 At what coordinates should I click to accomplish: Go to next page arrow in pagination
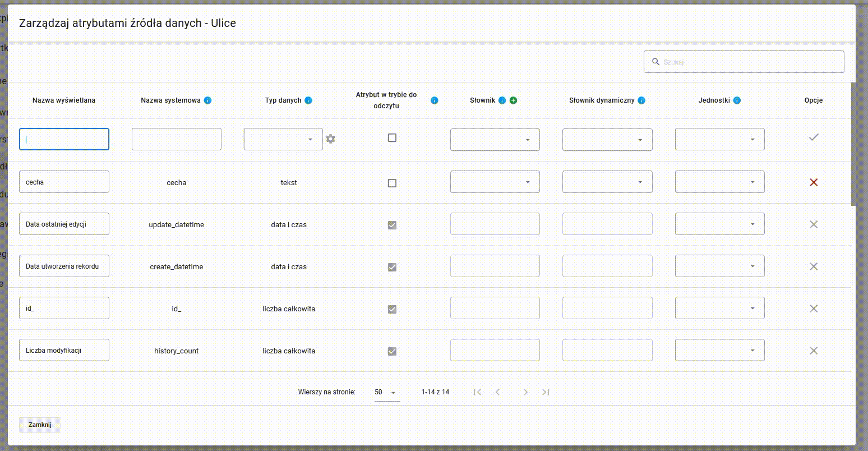click(x=525, y=392)
